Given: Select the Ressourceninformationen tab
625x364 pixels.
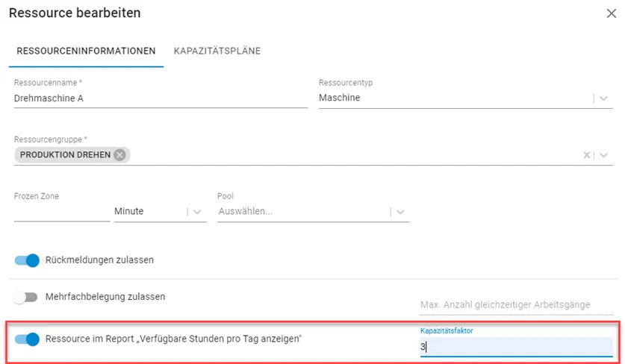Looking at the screenshot, I should [86, 51].
